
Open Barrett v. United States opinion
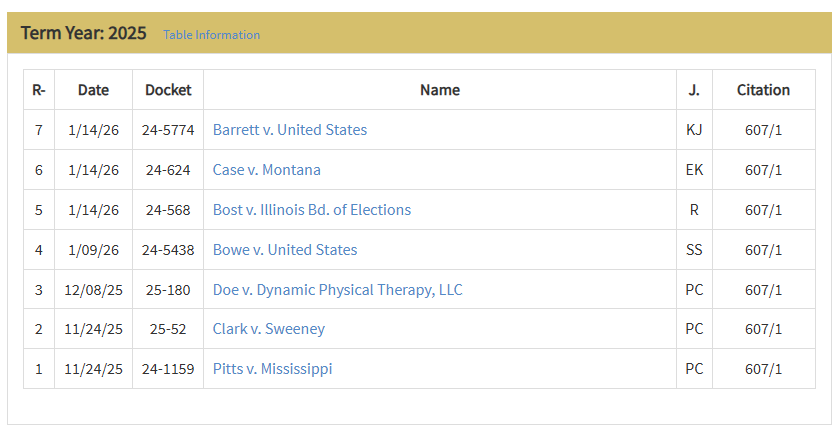[289, 130]
